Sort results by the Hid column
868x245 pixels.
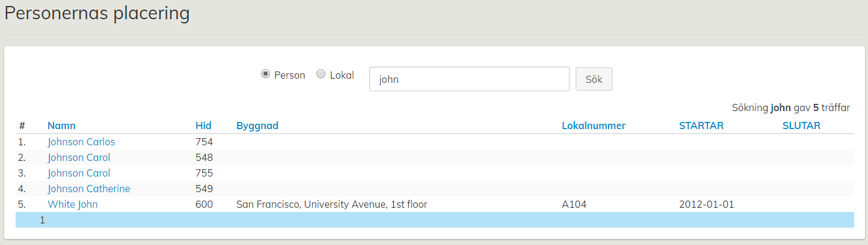click(x=203, y=126)
